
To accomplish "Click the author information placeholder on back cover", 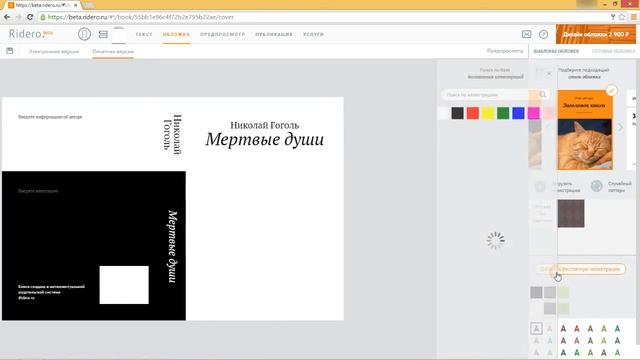I will pyautogui.click(x=50, y=117).
